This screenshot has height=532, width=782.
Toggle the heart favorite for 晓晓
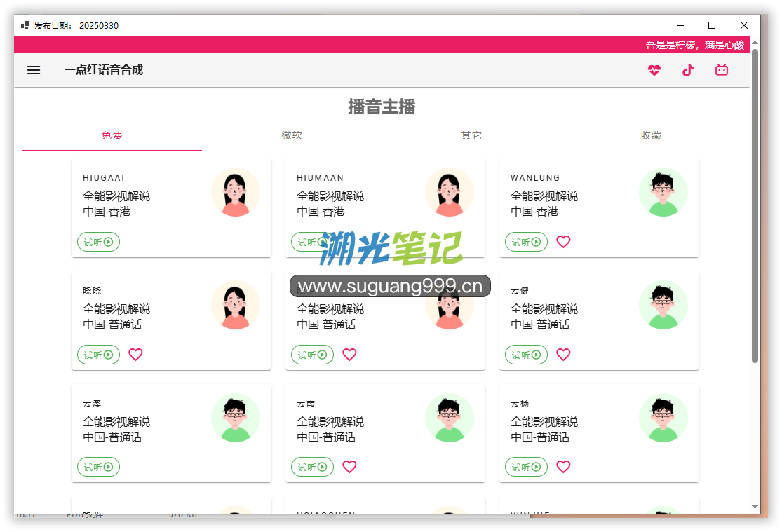coord(135,355)
